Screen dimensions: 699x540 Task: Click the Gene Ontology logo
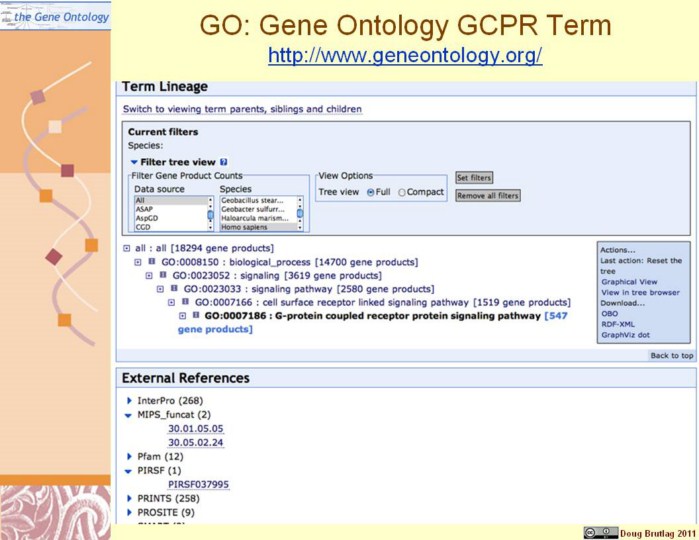55,15
